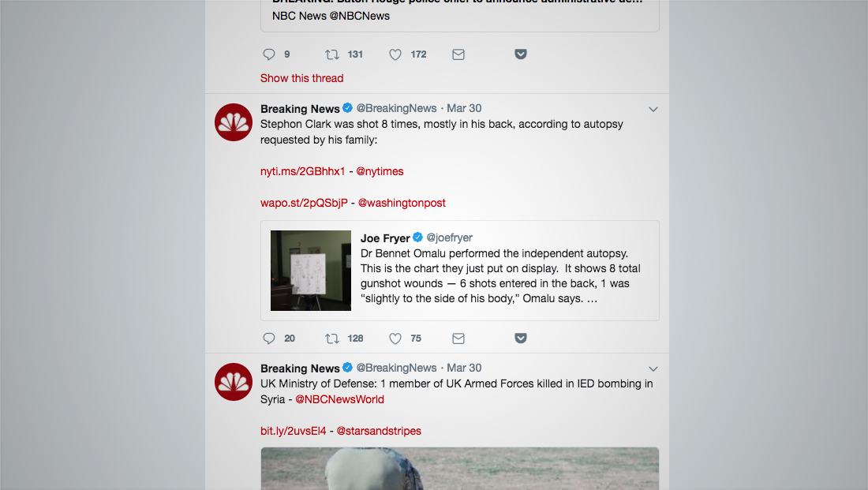Image resolution: width=868 pixels, height=490 pixels.
Task: Open the @washingtonpost mention
Action: point(402,203)
